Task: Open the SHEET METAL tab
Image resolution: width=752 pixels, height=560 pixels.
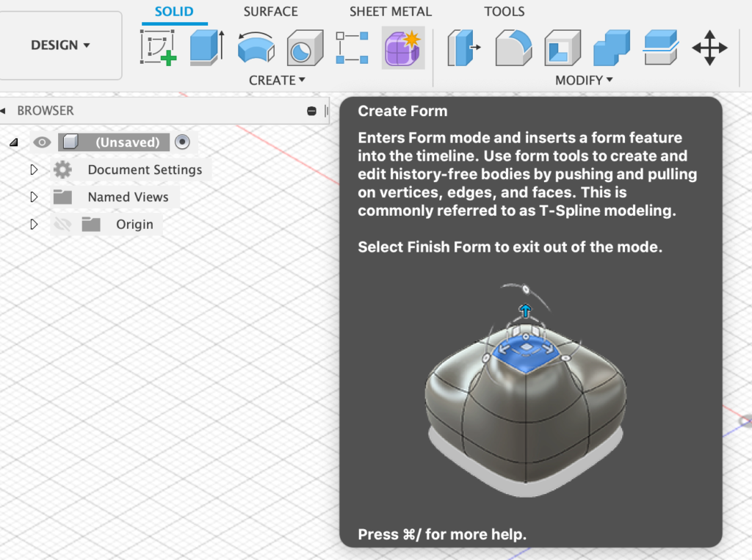Action: coord(390,12)
